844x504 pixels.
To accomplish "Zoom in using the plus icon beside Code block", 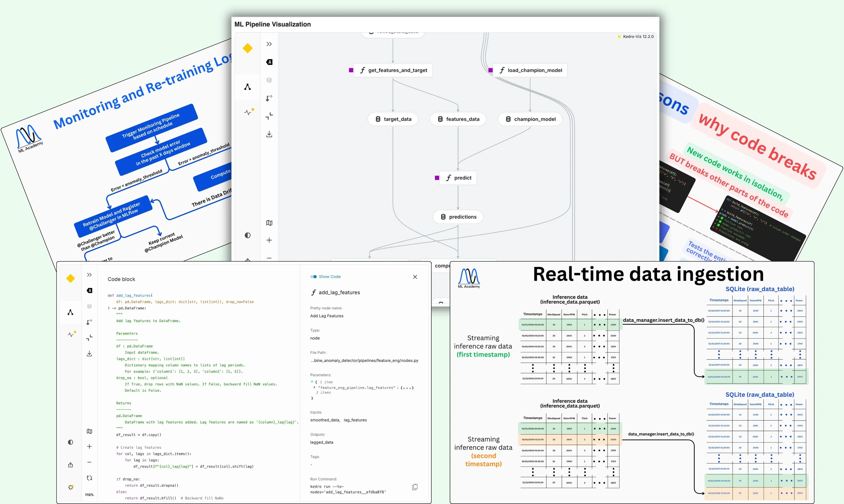I will pos(89,447).
